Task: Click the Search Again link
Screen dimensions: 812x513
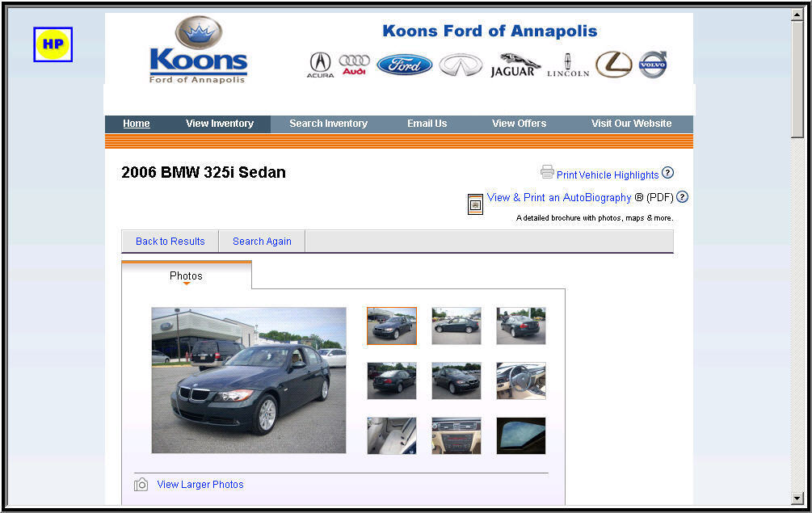Action: (262, 242)
